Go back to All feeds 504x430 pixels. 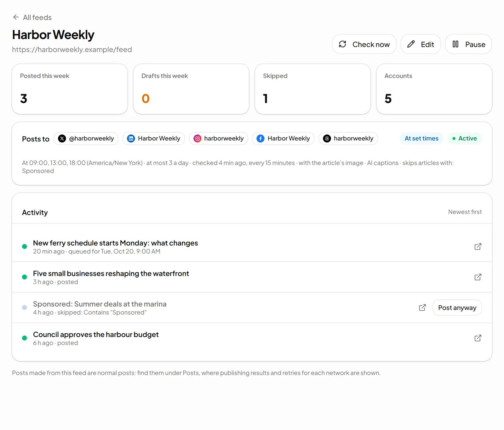pos(32,17)
